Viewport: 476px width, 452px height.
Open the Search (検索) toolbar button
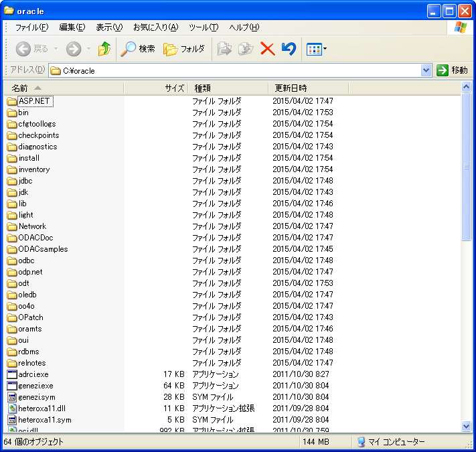(x=138, y=49)
